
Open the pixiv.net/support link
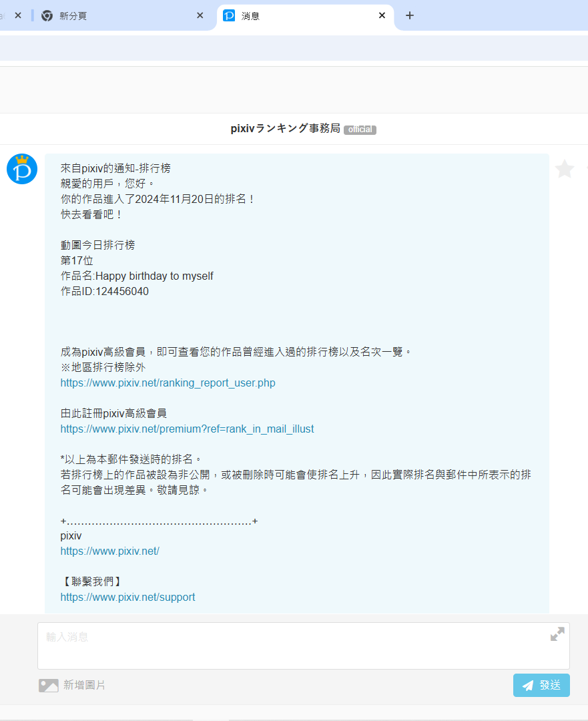tap(127, 597)
